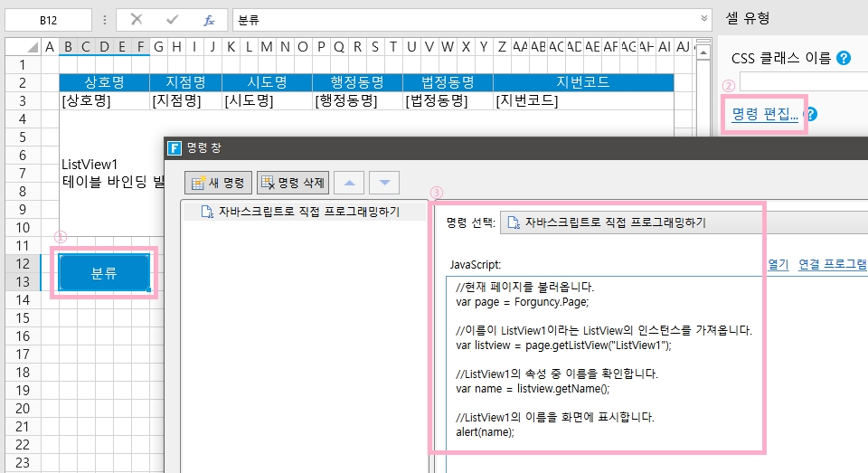Click help icon beside CSS 클래스 이름

coord(844,59)
